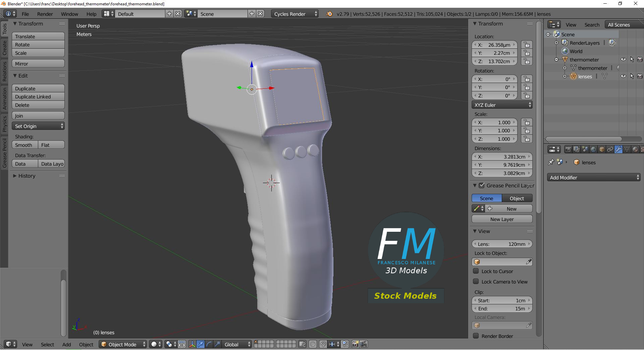Toggle renderability of lenses (camera icon)

point(640,76)
